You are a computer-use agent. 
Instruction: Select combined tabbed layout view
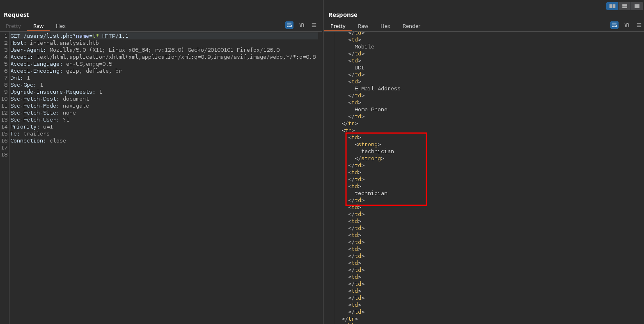637,6
